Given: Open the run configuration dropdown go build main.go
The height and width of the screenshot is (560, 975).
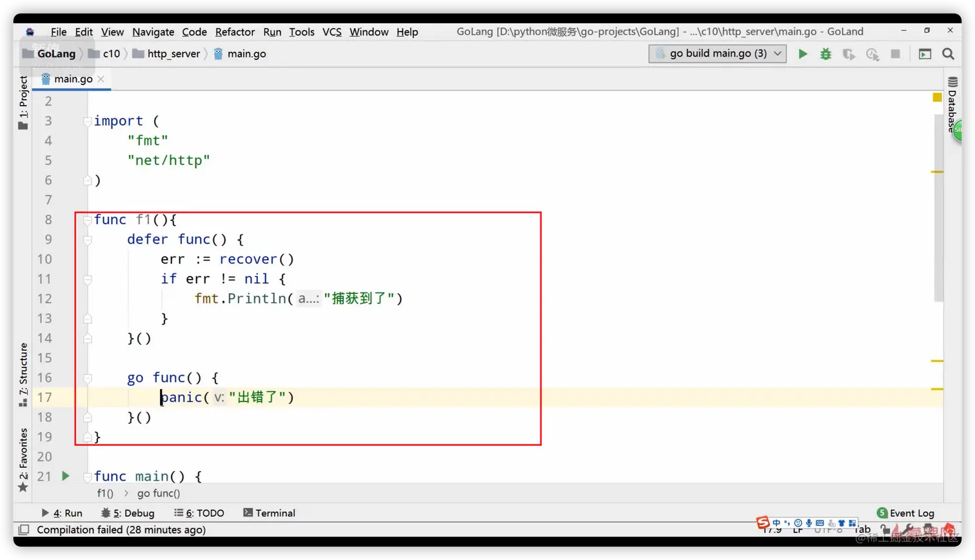Looking at the screenshot, I should (x=718, y=53).
